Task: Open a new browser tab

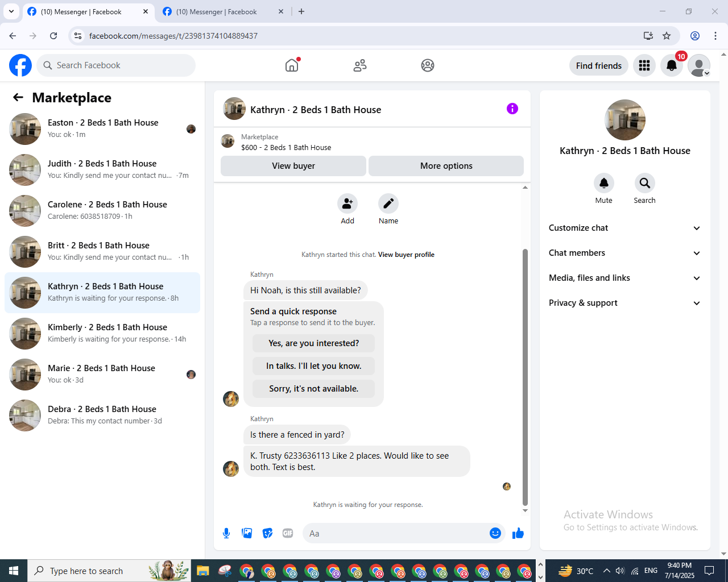Action: [x=301, y=11]
